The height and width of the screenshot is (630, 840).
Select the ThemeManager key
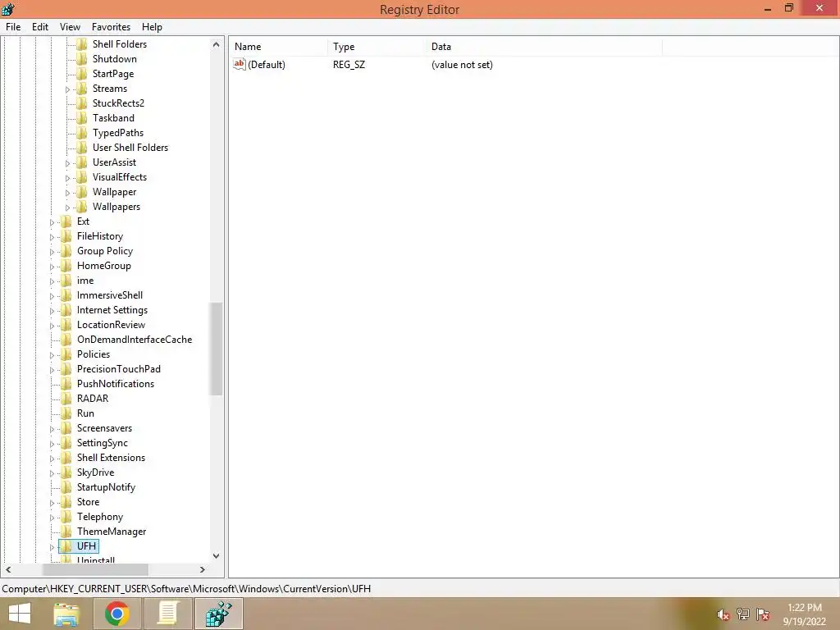pyautogui.click(x=112, y=532)
